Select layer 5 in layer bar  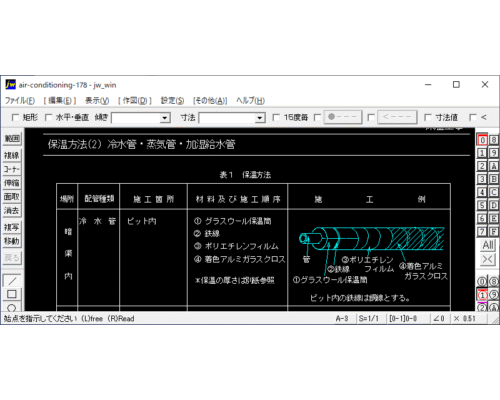(482, 205)
